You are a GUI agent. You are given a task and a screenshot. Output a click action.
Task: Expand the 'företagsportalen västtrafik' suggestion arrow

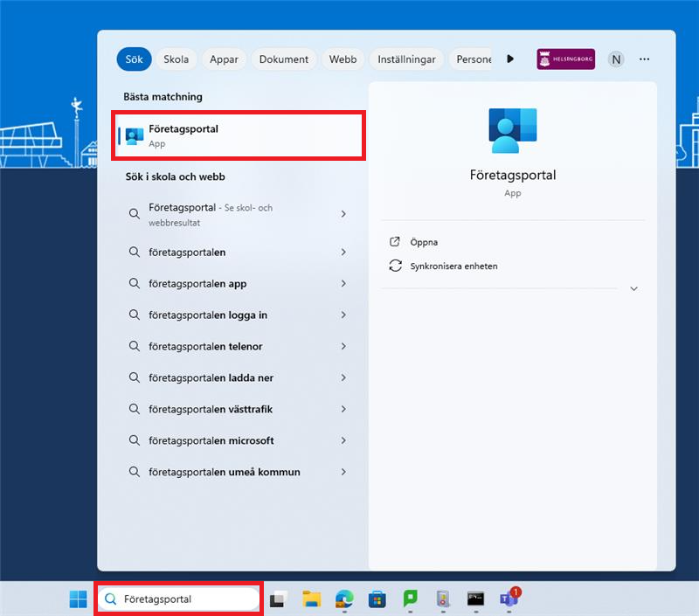(343, 409)
